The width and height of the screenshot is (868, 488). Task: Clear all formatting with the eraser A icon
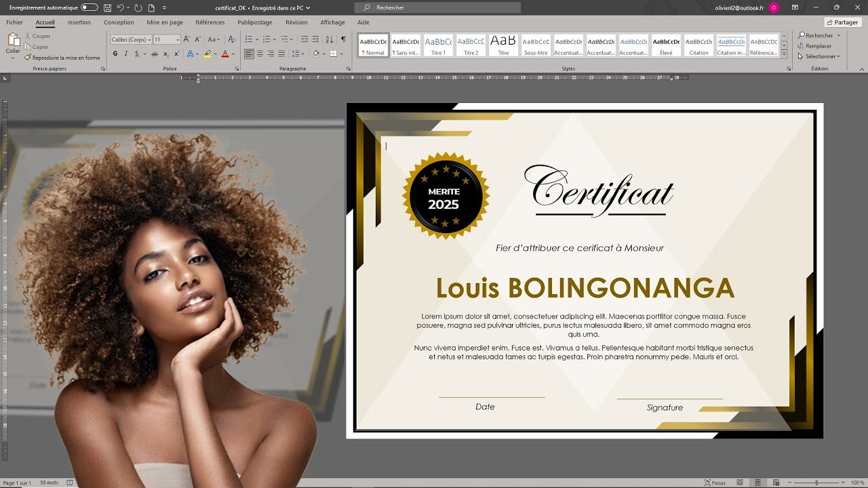pos(231,39)
